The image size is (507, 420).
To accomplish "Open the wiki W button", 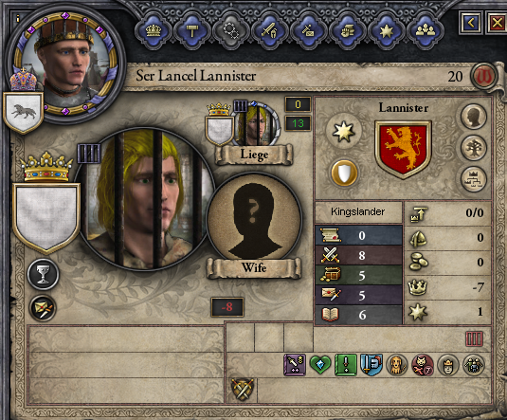I will tap(483, 77).
